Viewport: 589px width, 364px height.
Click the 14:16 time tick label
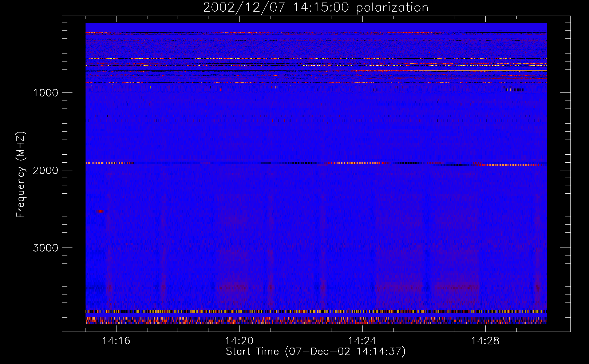116,341
